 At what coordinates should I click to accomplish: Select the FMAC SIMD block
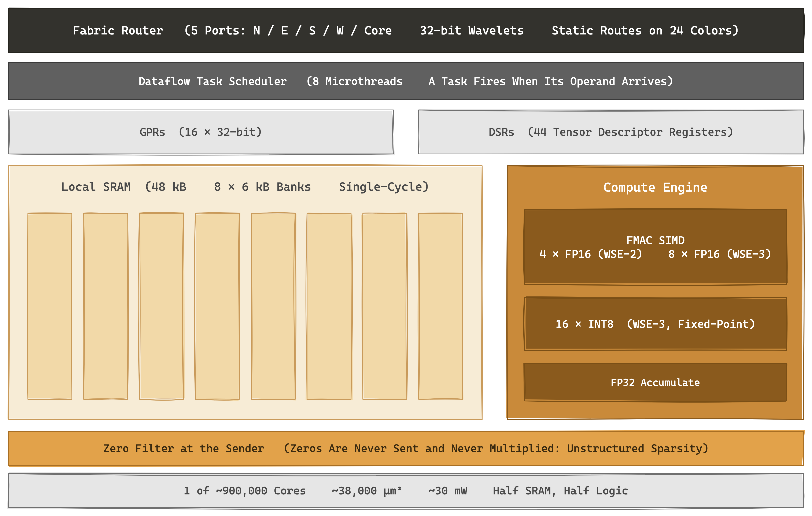655,247
